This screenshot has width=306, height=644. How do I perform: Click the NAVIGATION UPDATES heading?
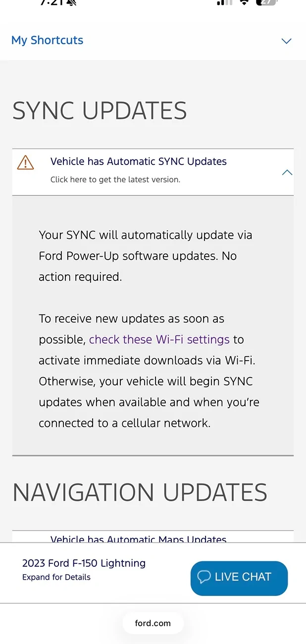pos(140,492)
